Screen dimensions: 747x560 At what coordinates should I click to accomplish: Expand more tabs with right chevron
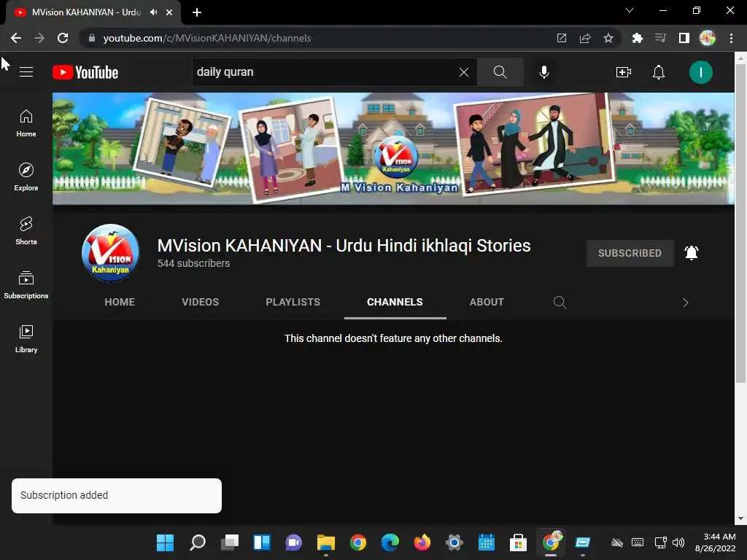point(686,303)
